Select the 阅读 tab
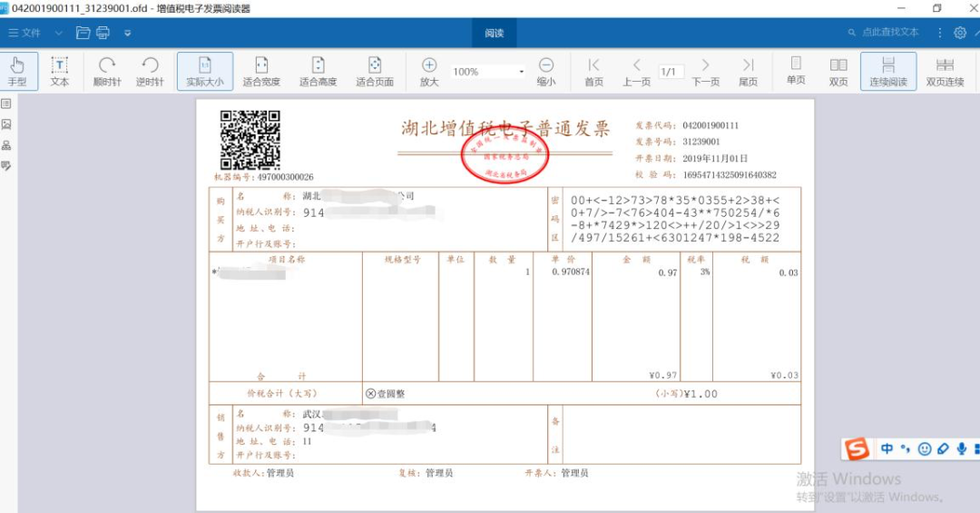980x513 pixels. 494,33
